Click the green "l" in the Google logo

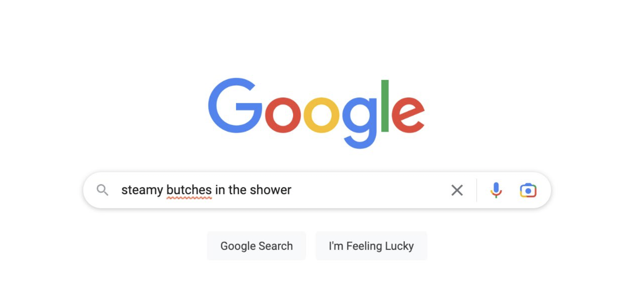385,106
